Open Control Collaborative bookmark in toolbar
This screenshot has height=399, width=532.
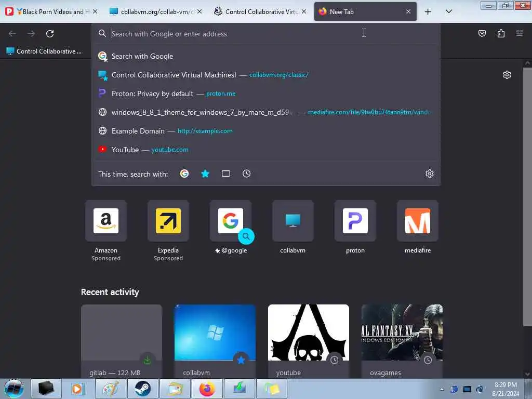(x=44, y=51)
